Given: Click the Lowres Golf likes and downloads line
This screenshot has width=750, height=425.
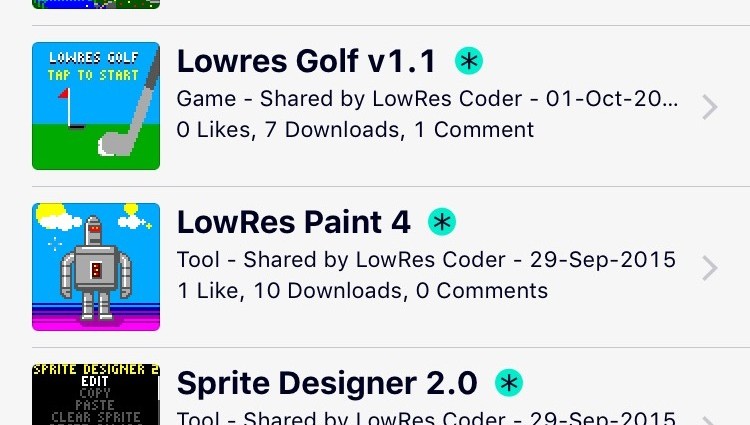Looking at the screenshot, I should (x=355, y=130).
